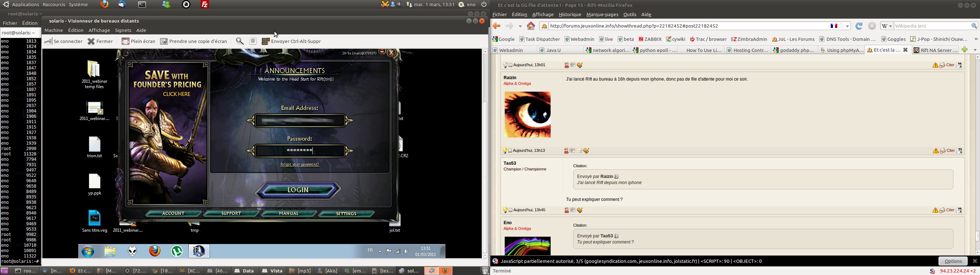Click Prendre une copie d'écran
The width and height of the screenshot is (980, 275).
(x=194, y=41)
